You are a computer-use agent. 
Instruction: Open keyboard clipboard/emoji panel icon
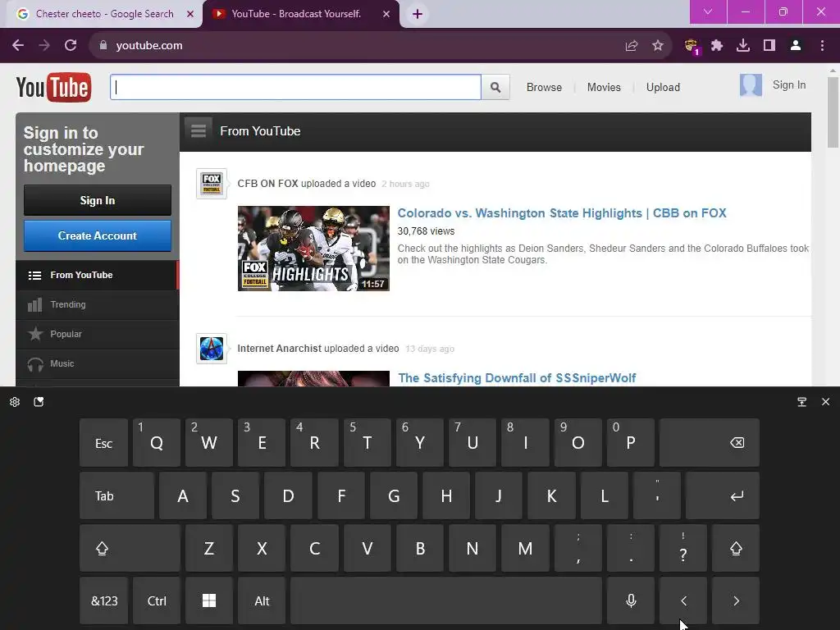(39, 402)
